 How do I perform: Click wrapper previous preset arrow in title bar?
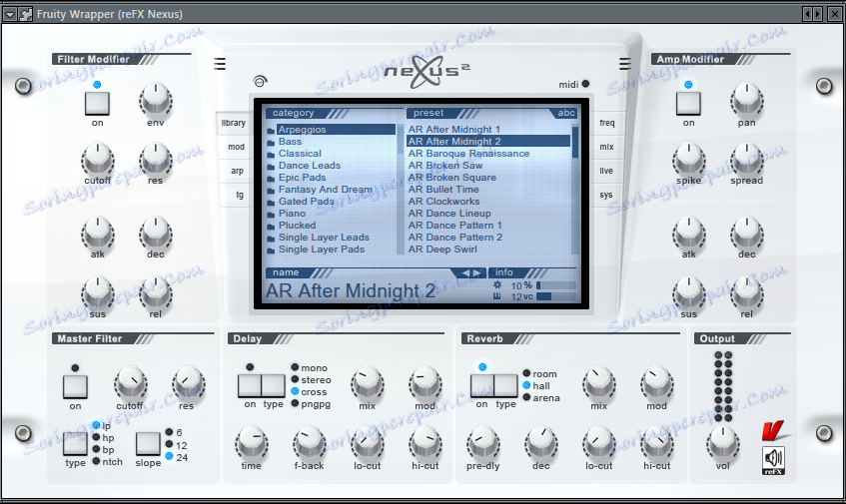(x=807, y=14)
